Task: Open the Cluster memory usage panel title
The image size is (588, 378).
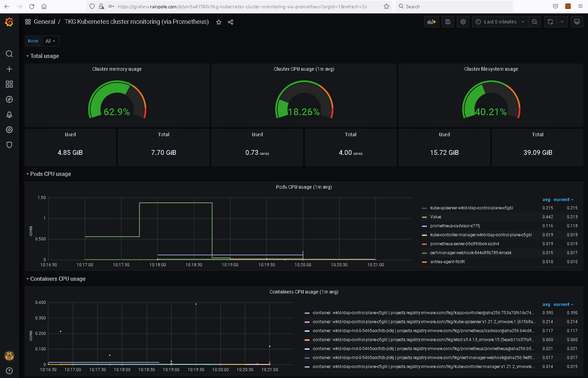Action: [x=117, y=69]
